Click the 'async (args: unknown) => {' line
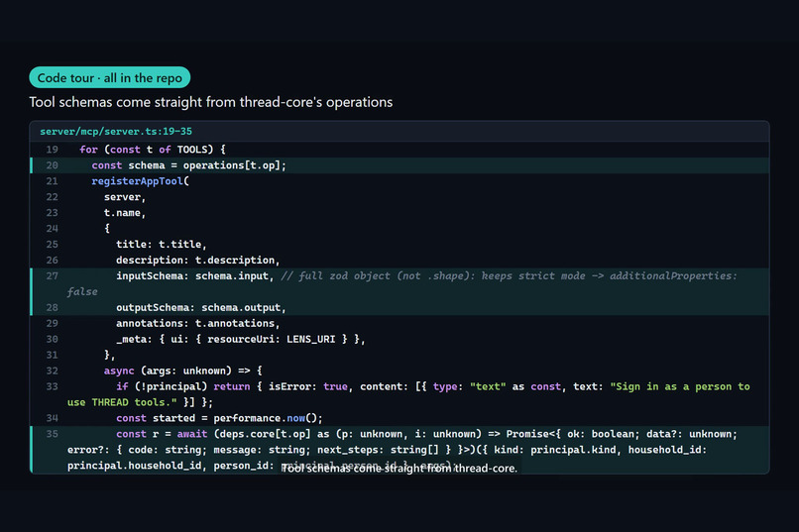The image size is (799, 532). [183, 371]
